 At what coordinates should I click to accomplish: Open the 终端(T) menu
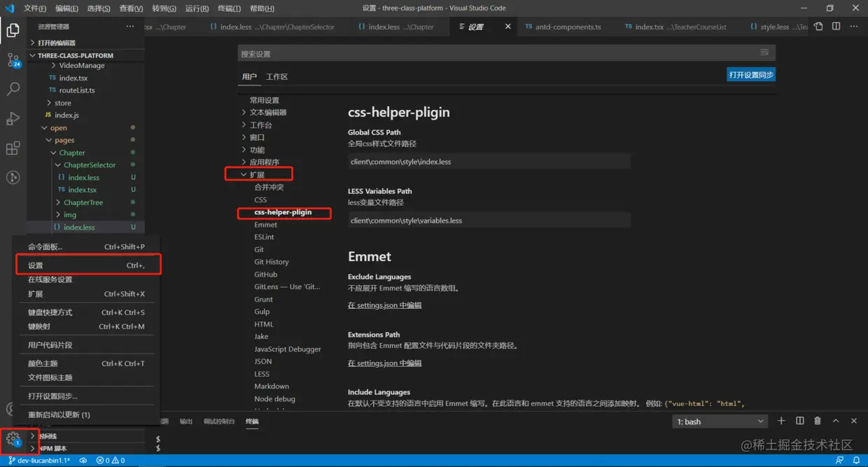point(229,8)
